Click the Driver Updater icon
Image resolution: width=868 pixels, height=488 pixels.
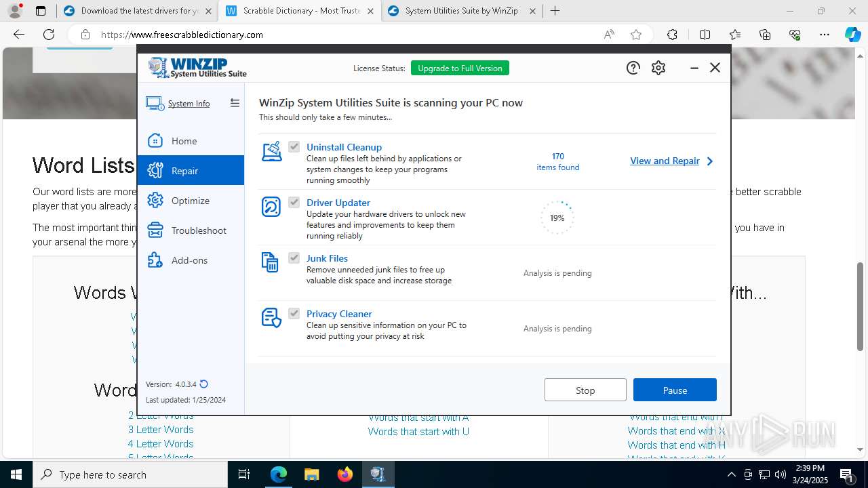[x=271, y=207]
